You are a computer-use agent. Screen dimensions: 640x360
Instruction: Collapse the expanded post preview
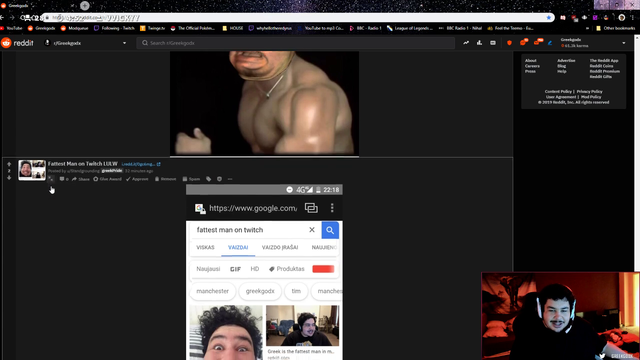click(x=51, y=179)
